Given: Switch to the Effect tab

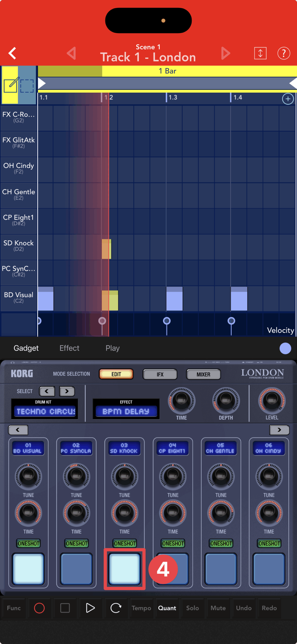Looking at the screenshot, I should 69,348.
